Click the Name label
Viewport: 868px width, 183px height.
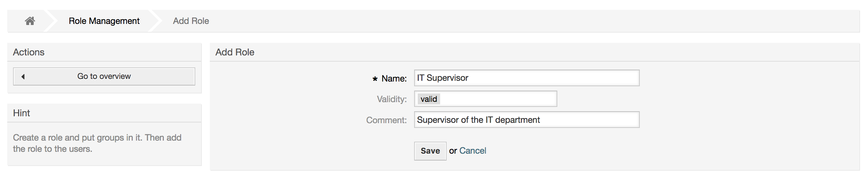[x=394, y=79]
